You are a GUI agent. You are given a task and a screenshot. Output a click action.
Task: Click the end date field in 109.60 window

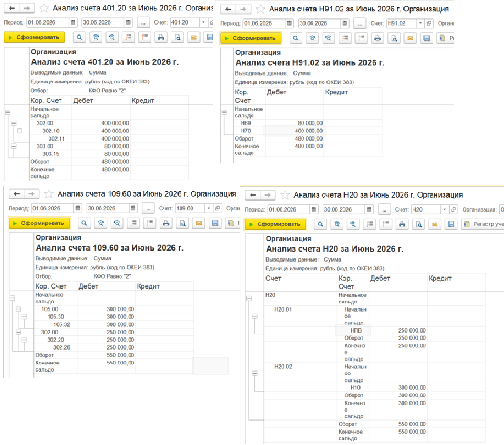(x=108, y=208)
